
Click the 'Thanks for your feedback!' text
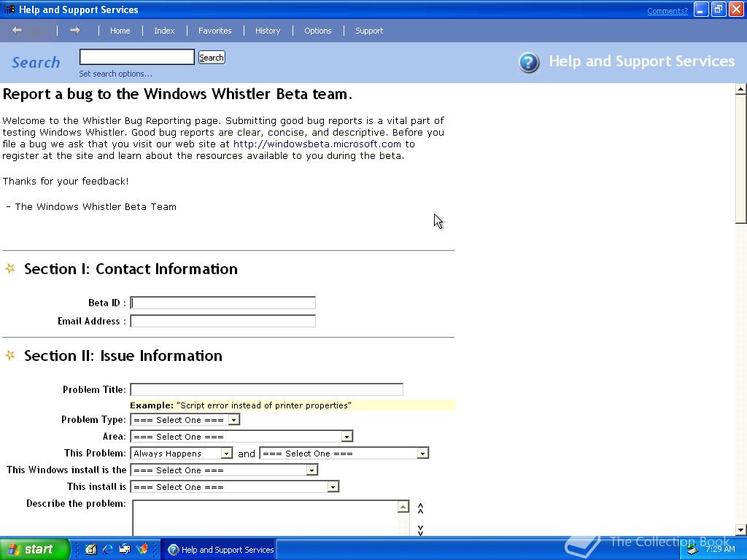pyautogui.click(x=66, y=181)
